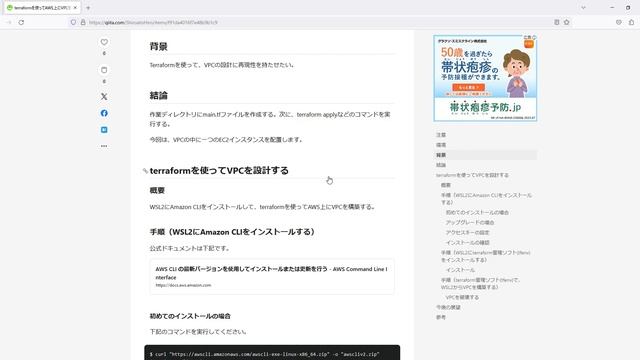Click the ad info icon on the banner
Viewport: 640px width, 360px height.
pos(534,37)
